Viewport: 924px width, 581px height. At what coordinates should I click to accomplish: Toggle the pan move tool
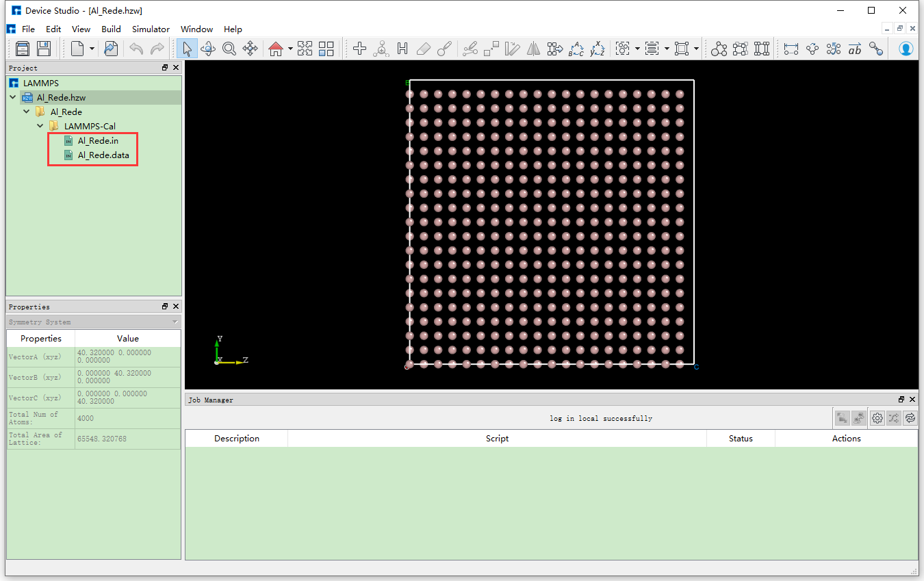[x=251, y=49]
